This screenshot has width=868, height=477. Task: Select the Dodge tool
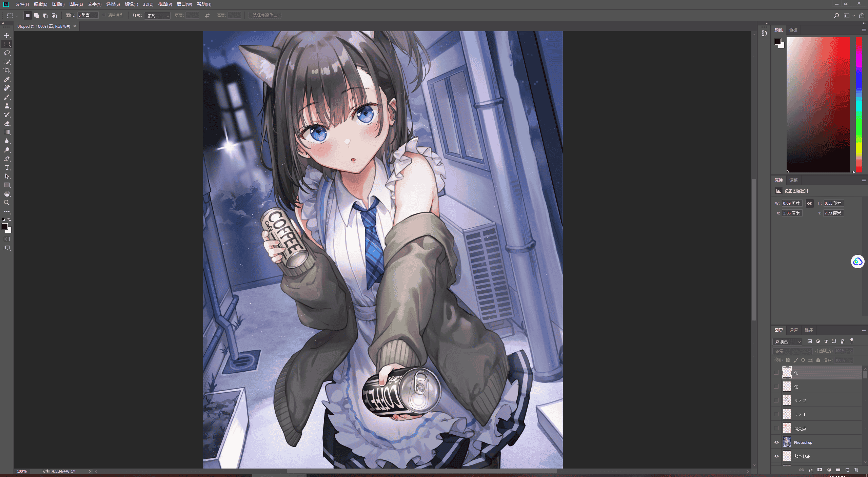(x=7, y=150)
